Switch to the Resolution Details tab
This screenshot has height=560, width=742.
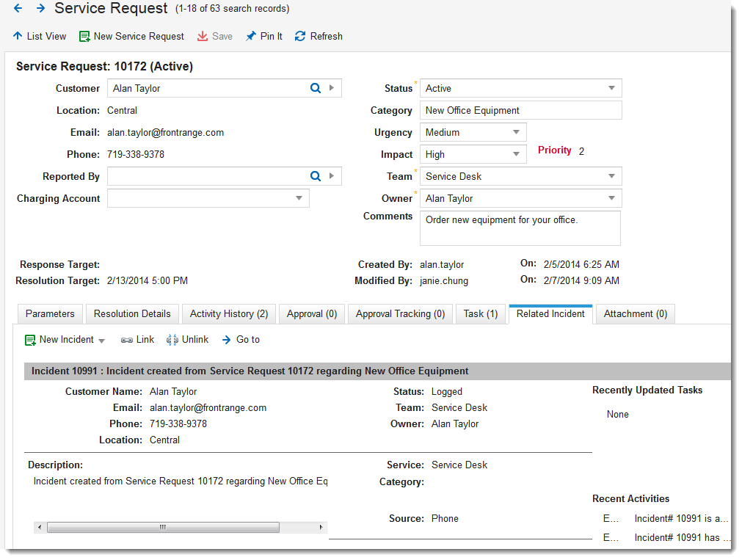(x=132, y=313)
